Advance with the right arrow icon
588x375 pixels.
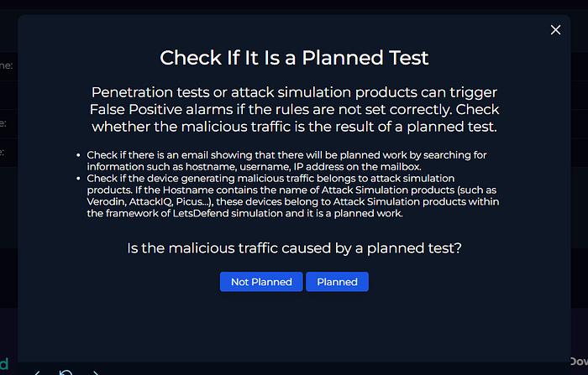(96, 372)
